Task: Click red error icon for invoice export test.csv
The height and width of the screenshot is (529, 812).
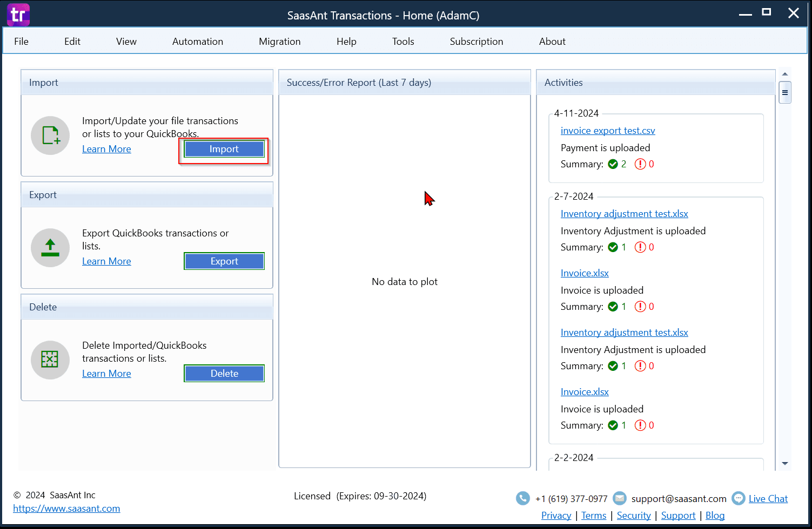Action: (x=640, y=164)
